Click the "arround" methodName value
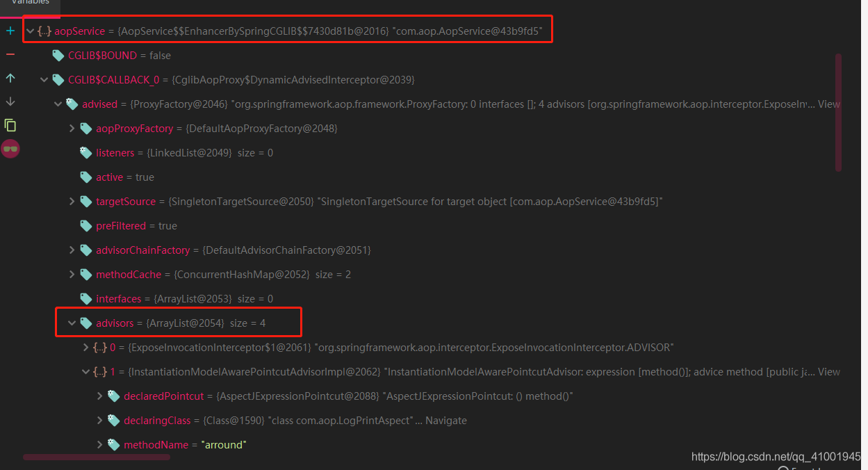 (x=224, y=445)
